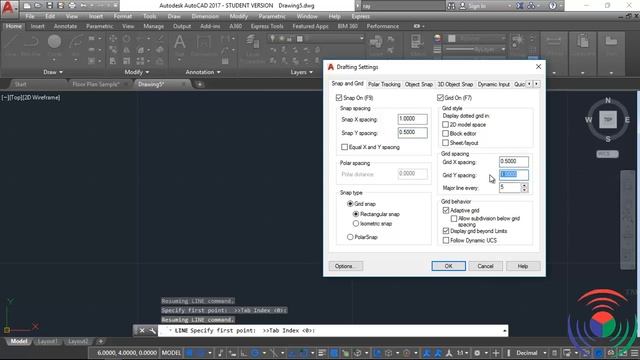Open the Format menu in menu bar
This screenshot has height=360, width=640.
pos(122,16)
